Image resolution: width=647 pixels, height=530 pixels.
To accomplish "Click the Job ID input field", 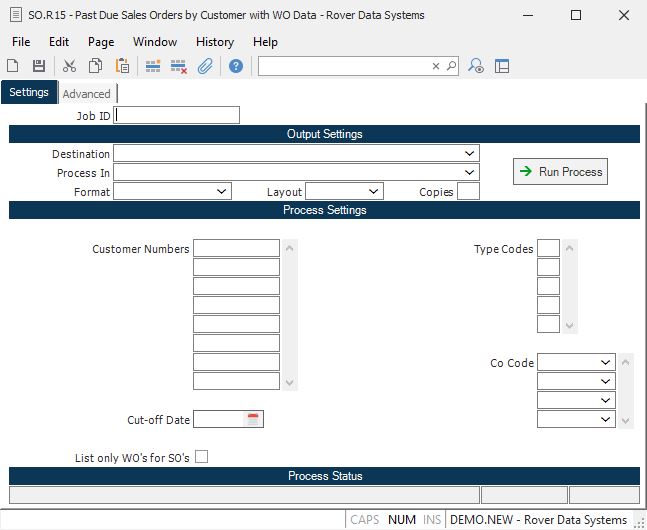I will pos(178,115).
